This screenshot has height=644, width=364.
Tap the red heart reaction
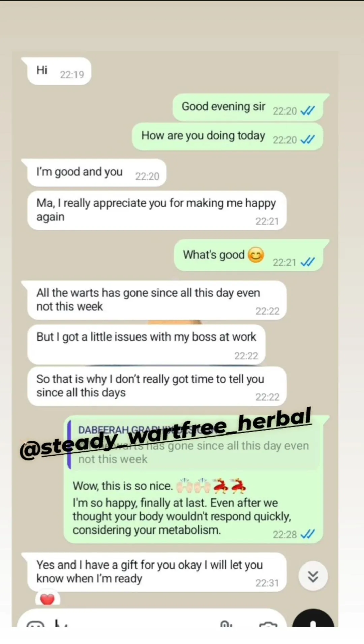[x=47, y=599]
